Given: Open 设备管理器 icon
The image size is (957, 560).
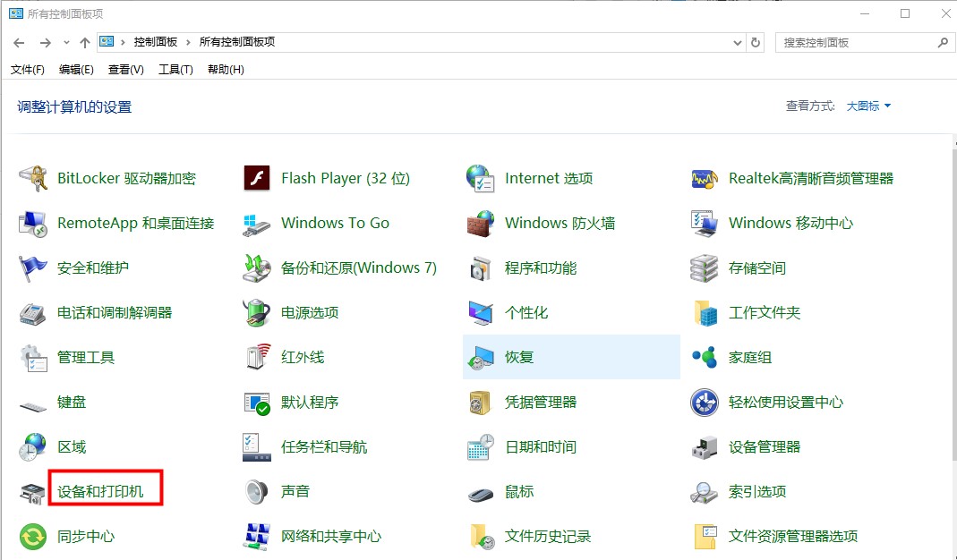Looking at the screenshot, I should [x=705, y=447].
